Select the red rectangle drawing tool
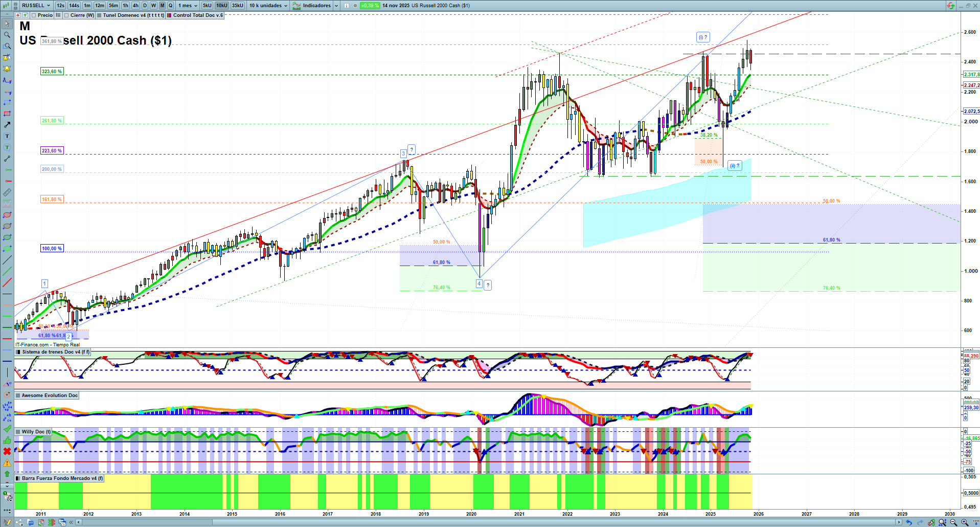 click(x=7, y=114)
